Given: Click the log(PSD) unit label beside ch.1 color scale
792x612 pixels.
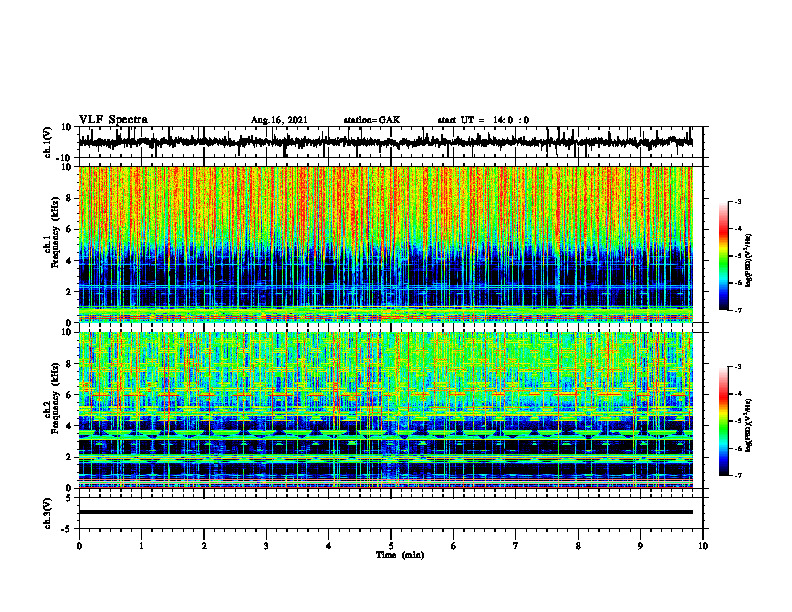Looking at the screenshot, I should click(x=749, y=260).
